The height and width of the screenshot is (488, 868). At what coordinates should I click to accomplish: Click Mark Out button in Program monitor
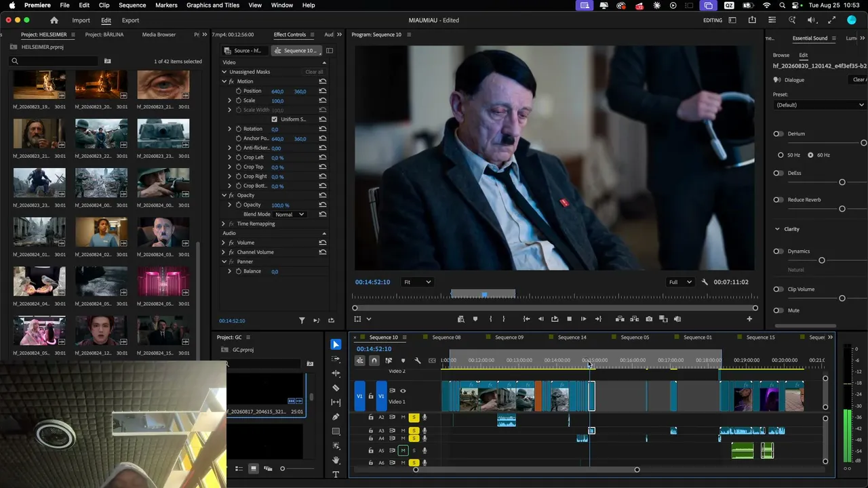coord(504,319)
